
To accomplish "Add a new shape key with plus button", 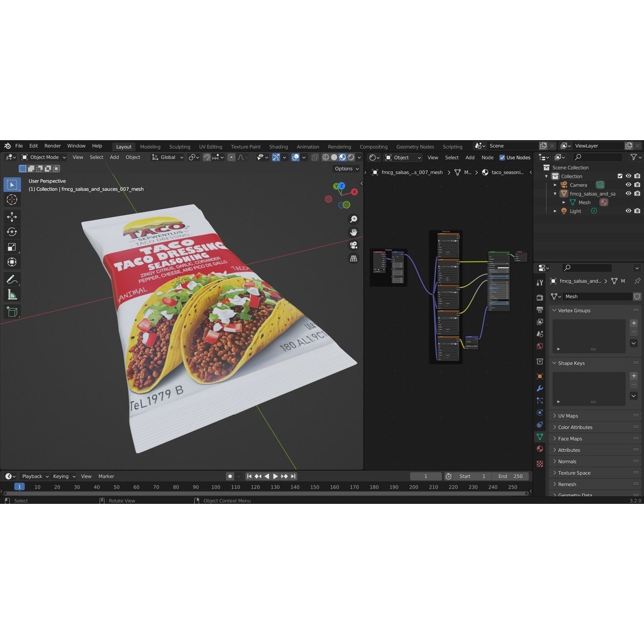I will click(634, 376).
